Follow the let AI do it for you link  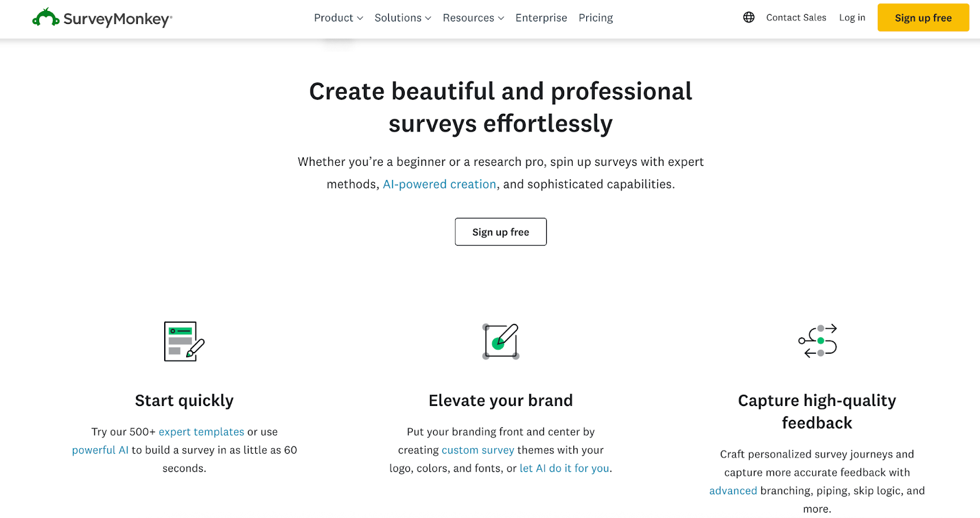pyautogui.click(x=564, y=468)
